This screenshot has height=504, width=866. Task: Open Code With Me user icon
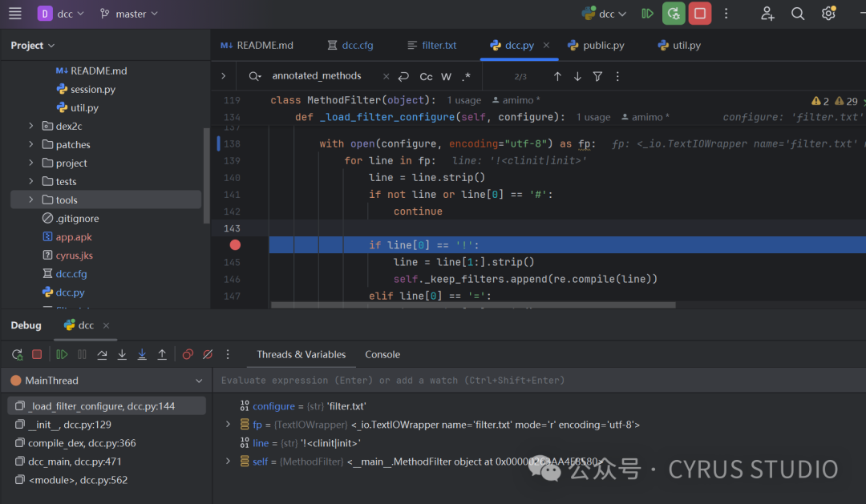[767, 14]
